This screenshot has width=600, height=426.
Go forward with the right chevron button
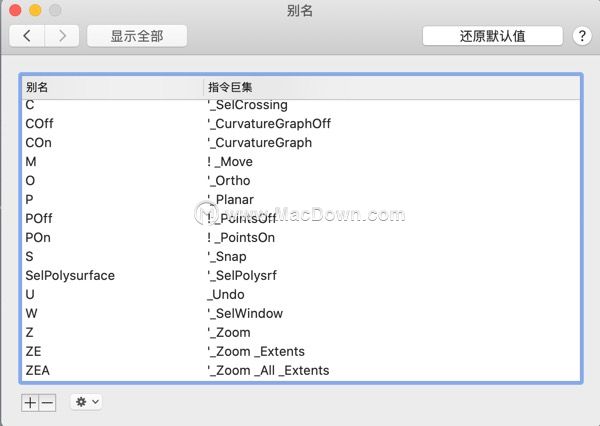(62, 36)
